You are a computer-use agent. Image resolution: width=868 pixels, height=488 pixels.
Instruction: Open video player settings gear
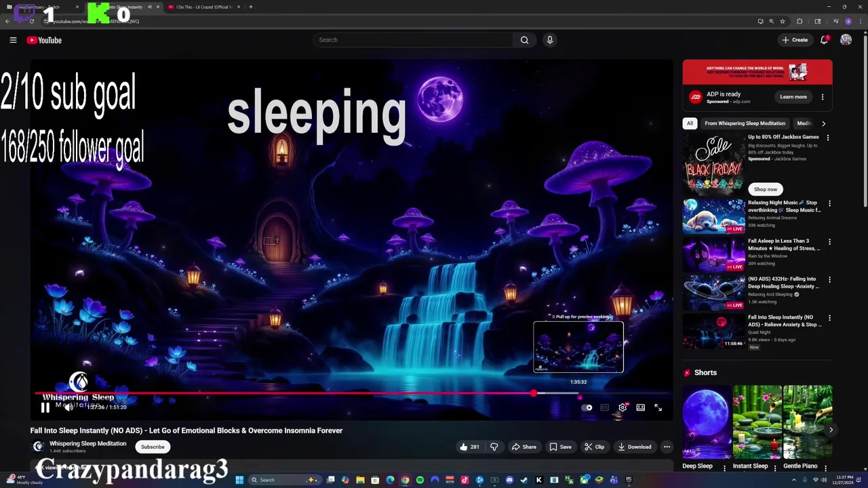[623, 407]
